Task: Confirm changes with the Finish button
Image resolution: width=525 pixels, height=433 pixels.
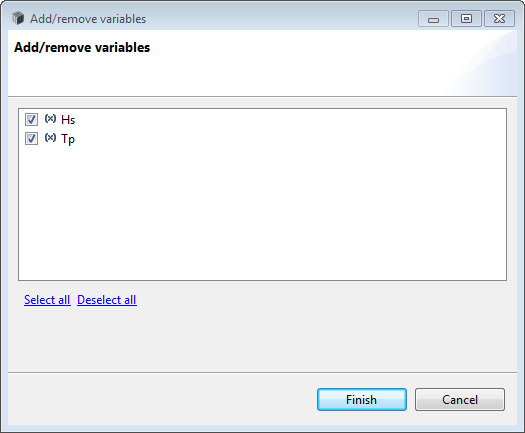Action: coord(362,400)
